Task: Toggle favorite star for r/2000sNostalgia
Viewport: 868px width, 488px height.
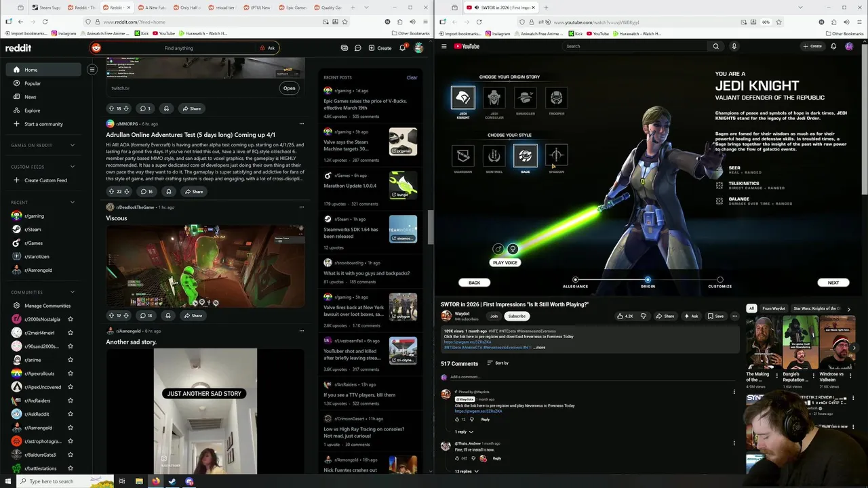Action: coord(71,319)
